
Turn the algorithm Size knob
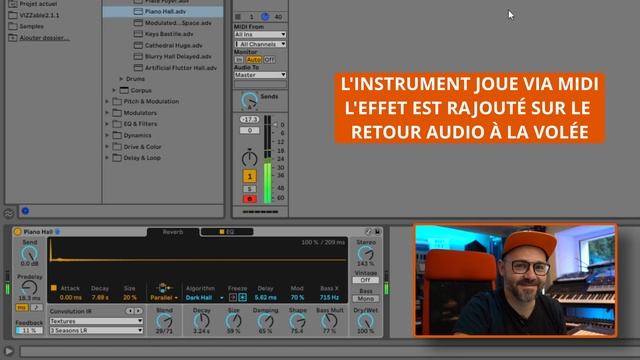[233, 321]
